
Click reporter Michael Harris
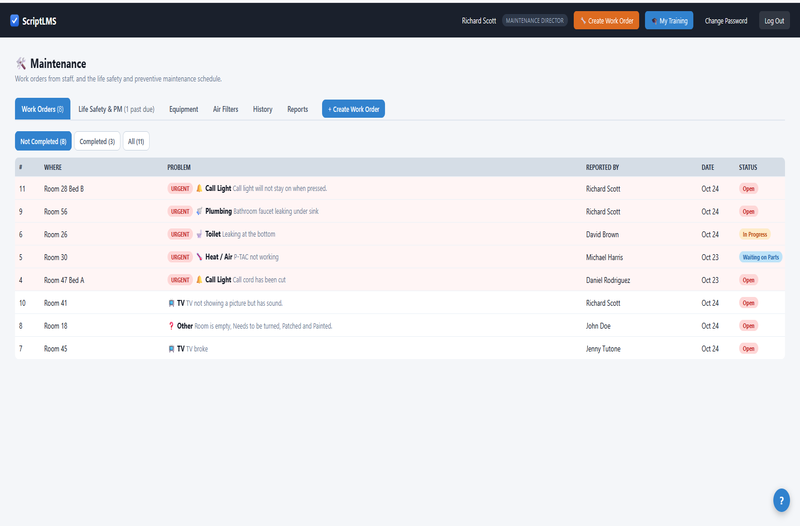click(x=604, y=258)
